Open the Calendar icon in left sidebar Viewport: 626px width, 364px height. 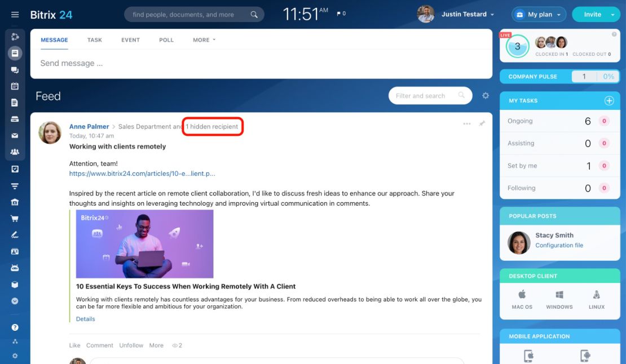coord(15,86)
